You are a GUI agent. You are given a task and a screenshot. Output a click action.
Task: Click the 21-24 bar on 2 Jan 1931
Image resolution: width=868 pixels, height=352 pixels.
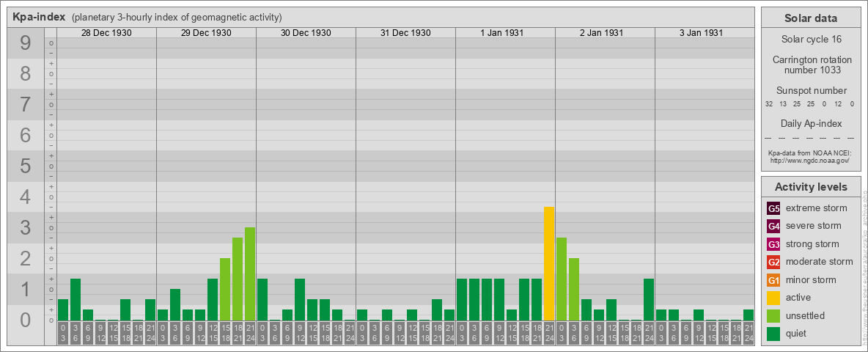click(x=649, y=299)
